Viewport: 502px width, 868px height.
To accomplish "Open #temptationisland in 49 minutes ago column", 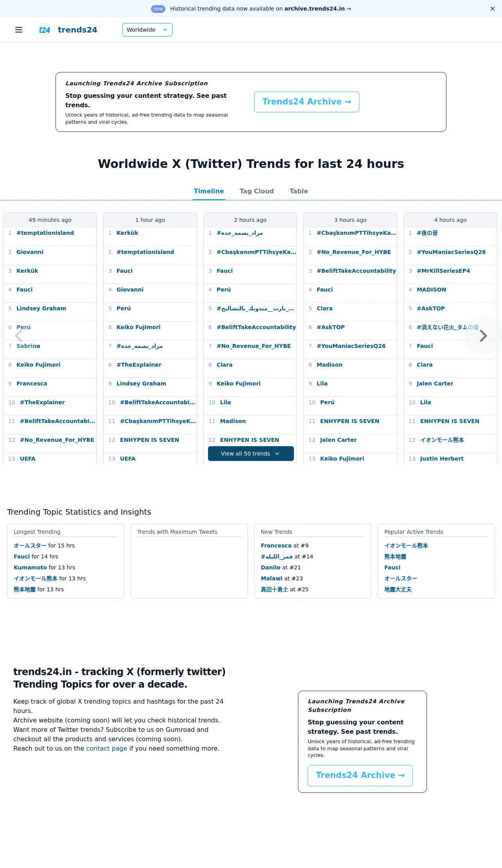I will click(x=45, y=233).
